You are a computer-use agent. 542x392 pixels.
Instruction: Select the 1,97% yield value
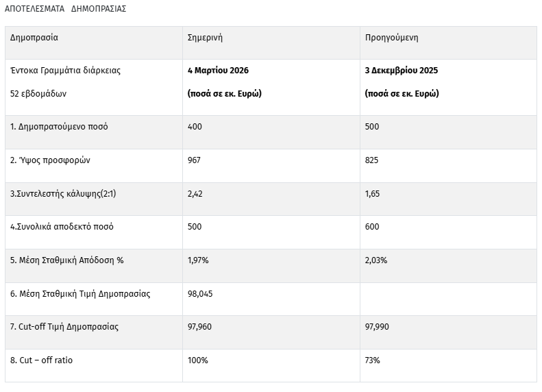click(198, 260)
